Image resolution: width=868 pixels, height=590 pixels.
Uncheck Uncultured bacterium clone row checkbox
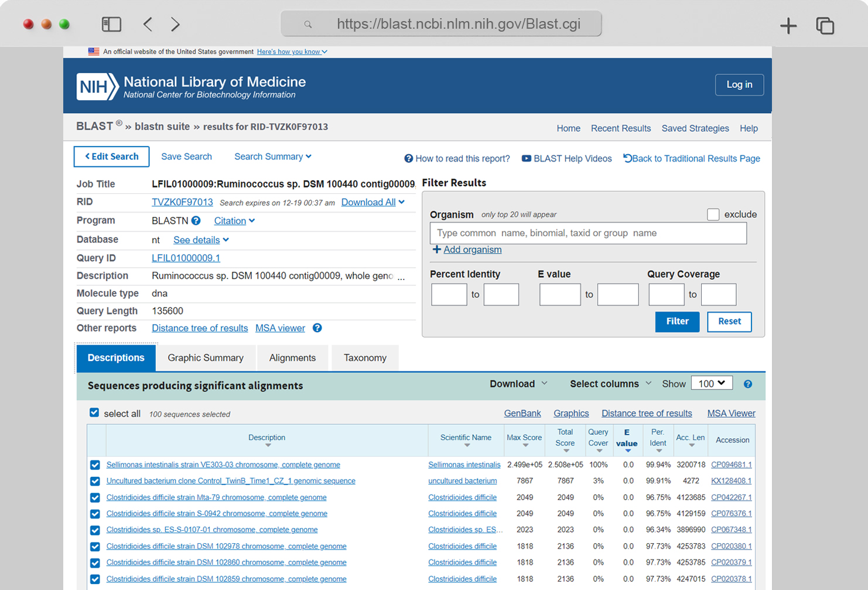(x=95, y=482)
